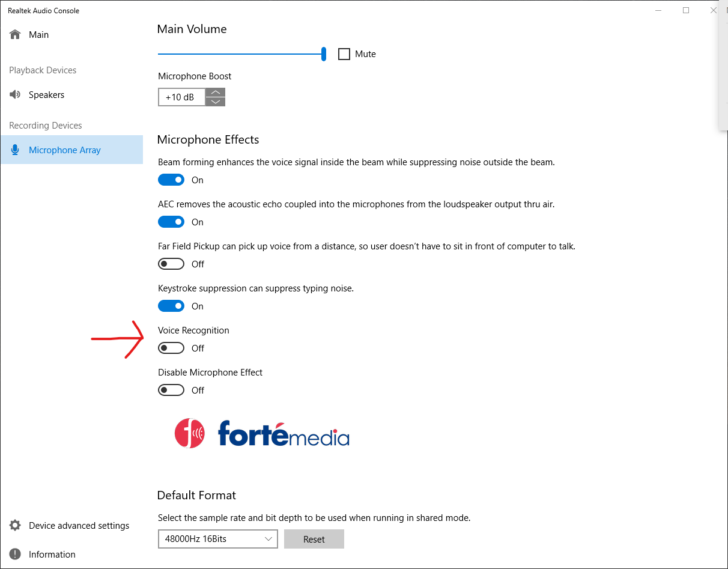The width and height of the screenshot is (728, 569).
Task: Click the Reset button
Action: pyautogui.click(x=314, y=539)
